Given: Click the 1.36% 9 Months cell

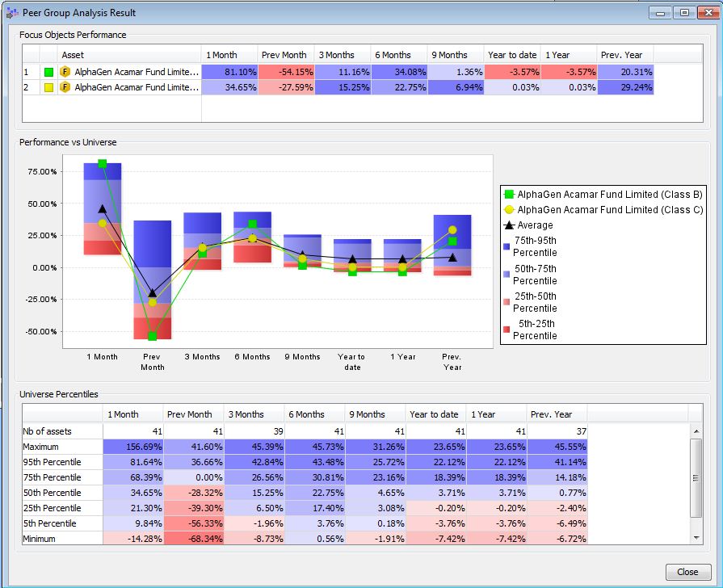Looking at the screenshot, I should click(456, 72).
